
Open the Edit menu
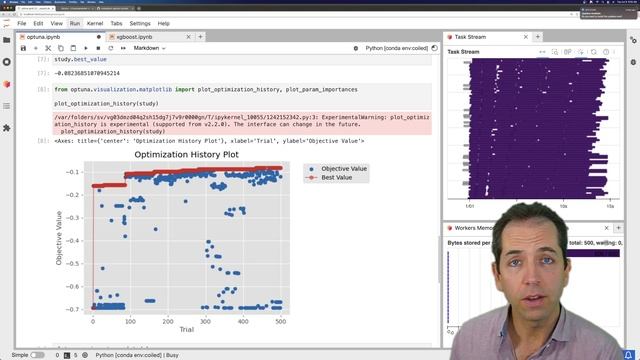38,24
